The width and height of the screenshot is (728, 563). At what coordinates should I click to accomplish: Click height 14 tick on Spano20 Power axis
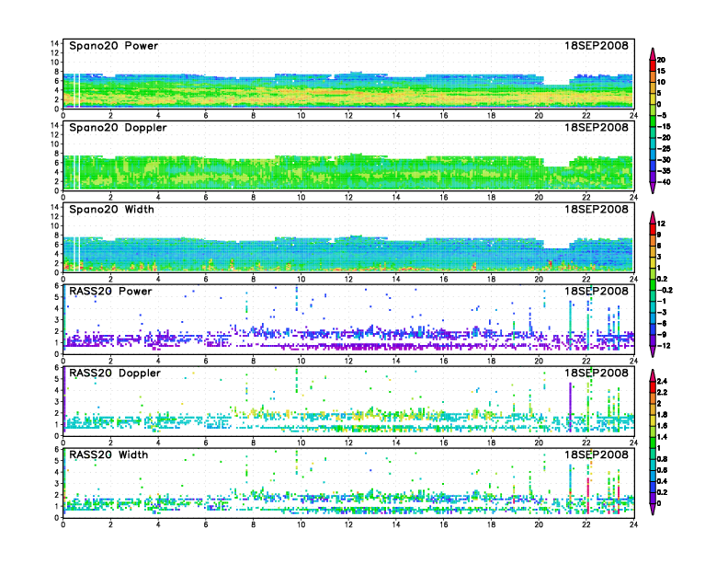pyautogui.click(x=55, y=43)
